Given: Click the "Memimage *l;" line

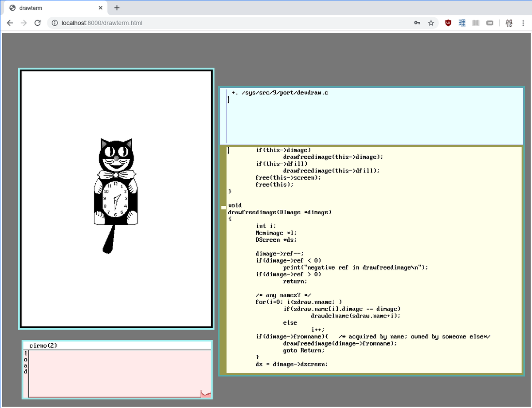Looking at the screenshot, I should click(276, 233).
